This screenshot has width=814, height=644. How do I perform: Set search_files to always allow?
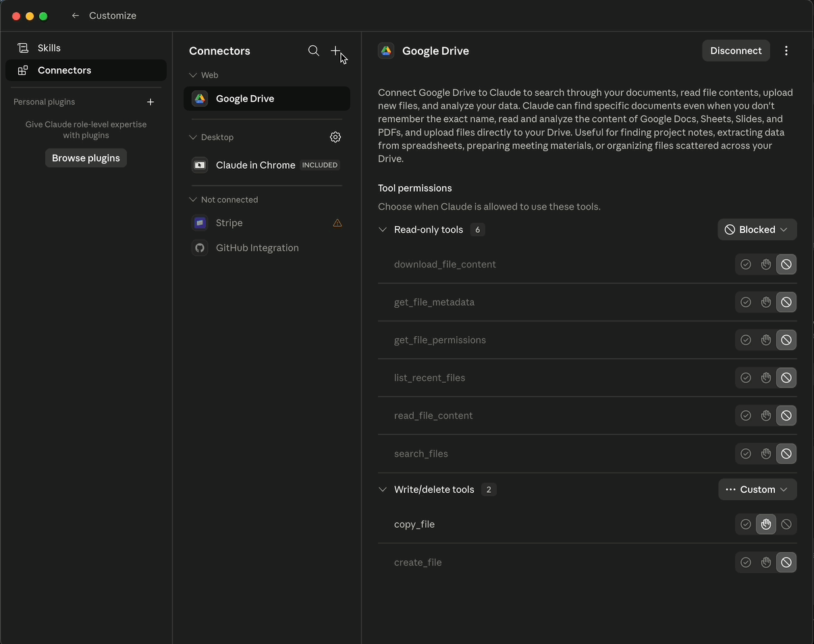point(746,454)
